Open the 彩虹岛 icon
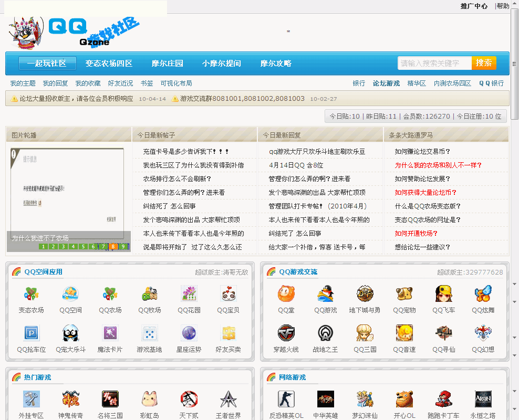519x420 pixels. pos(150,399)
